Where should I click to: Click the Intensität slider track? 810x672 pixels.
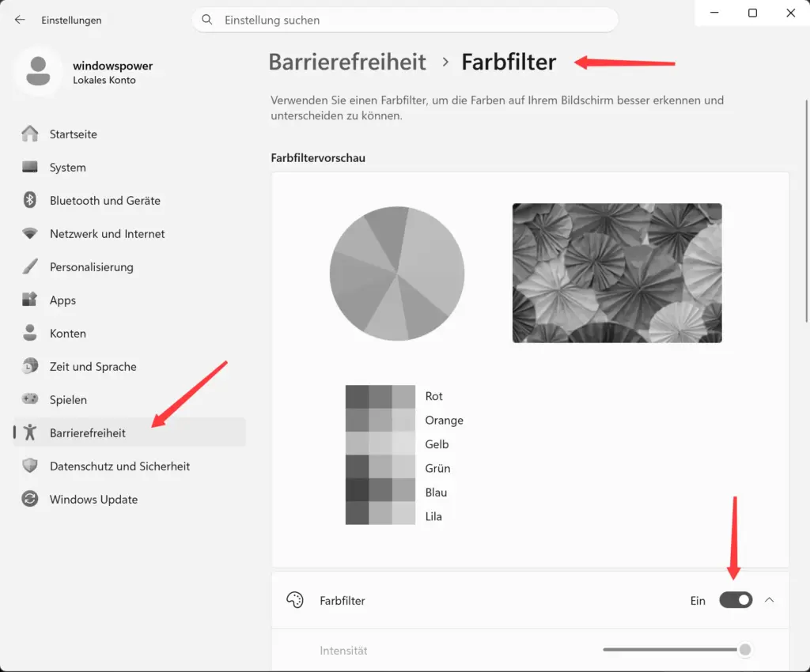tap(671, 649)
